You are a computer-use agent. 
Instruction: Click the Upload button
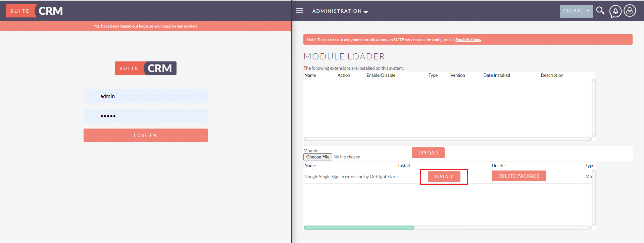click(428, 153)
